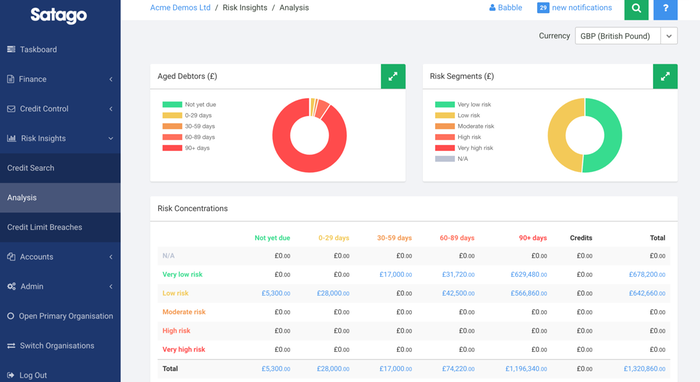Toggle the Not yet due legend entry

click(x=189, y=104)
